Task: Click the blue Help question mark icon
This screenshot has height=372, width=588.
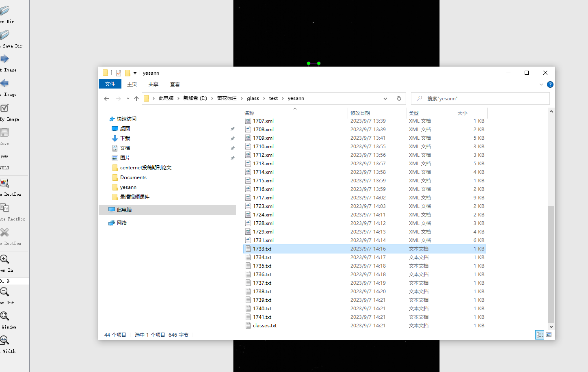Action: coord(550,84)
